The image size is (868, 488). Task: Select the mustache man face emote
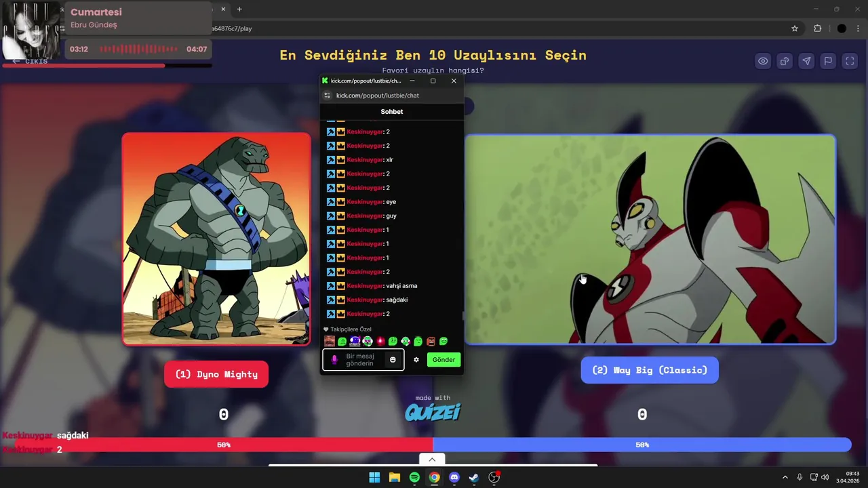[329, 341]
